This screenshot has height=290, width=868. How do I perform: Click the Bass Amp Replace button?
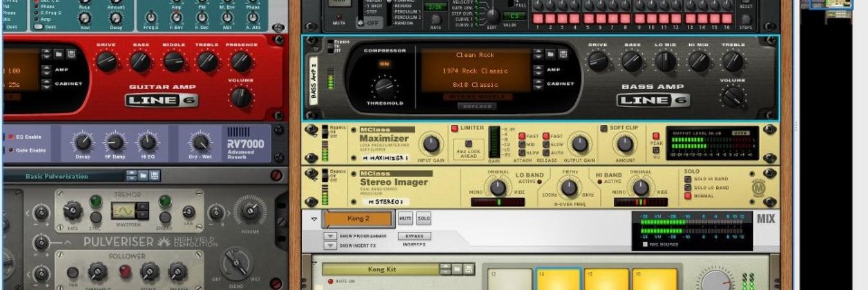pos(476,106)
